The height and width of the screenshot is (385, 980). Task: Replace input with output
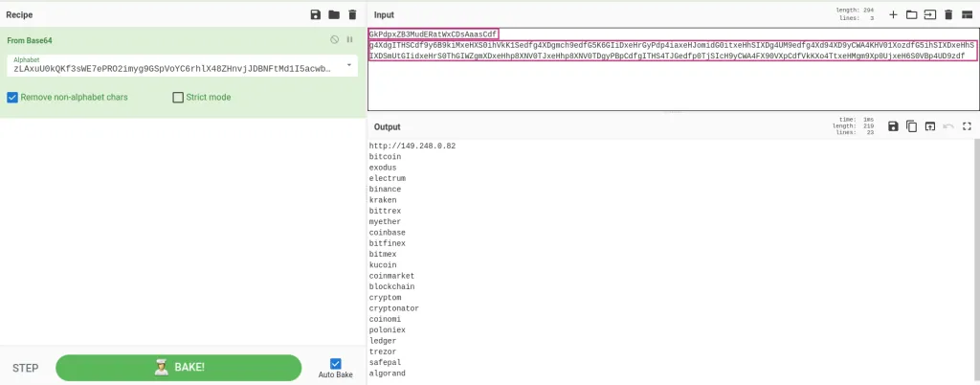pyautogui.click(x=930, y=126)
